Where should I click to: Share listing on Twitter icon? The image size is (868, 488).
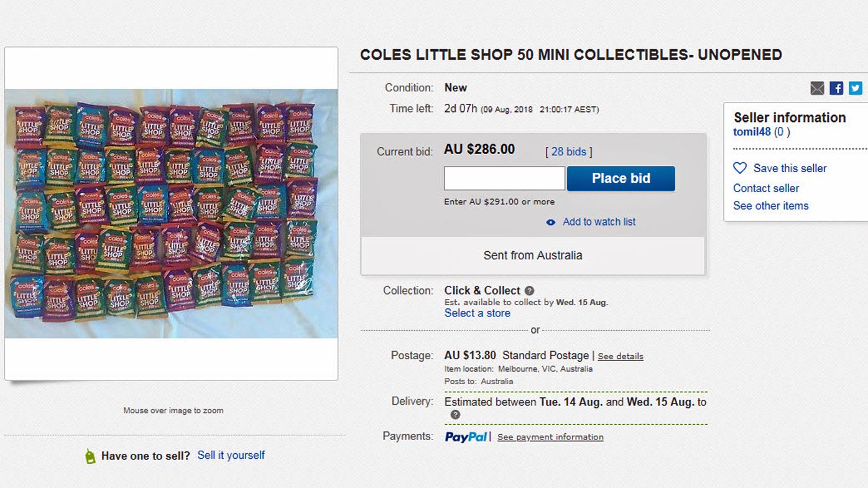[x=856, y=88]
